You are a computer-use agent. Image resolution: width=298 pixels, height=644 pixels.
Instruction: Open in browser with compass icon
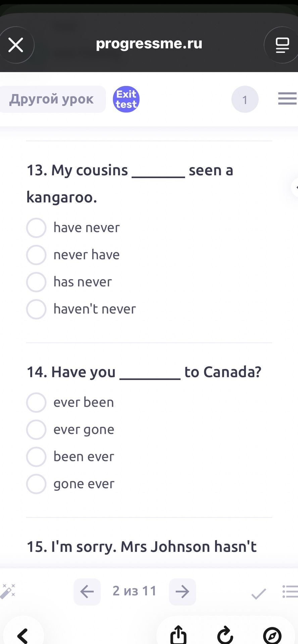272,635
